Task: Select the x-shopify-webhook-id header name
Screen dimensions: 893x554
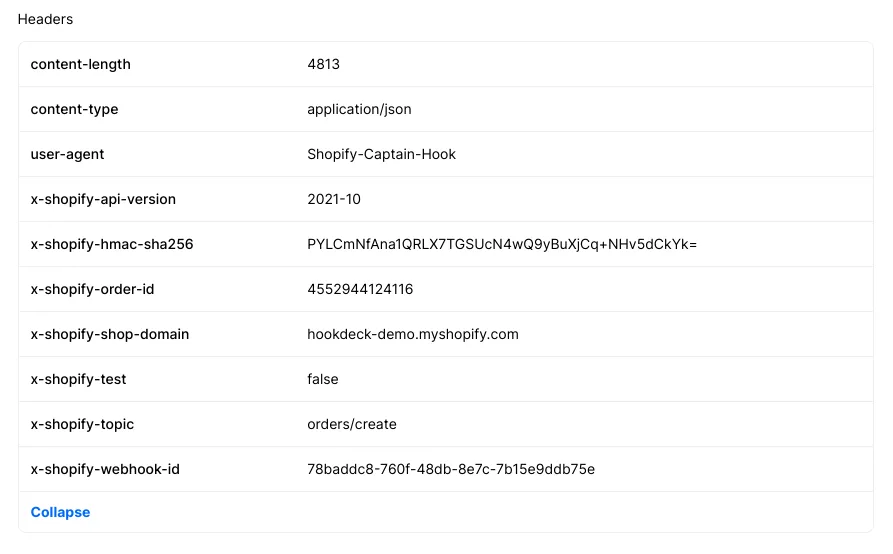Action: click(x=105, y=469)
